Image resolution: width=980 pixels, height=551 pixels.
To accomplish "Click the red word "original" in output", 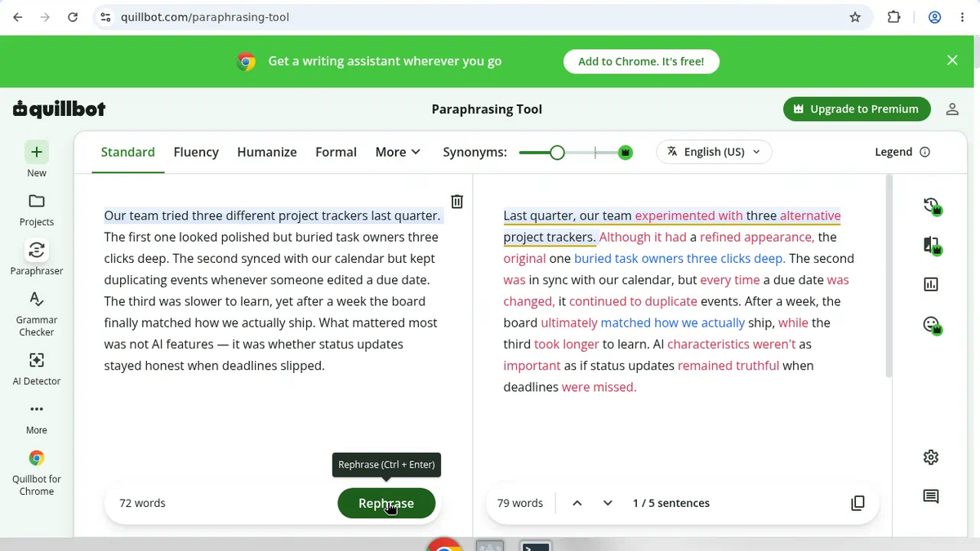I will 524,258.
